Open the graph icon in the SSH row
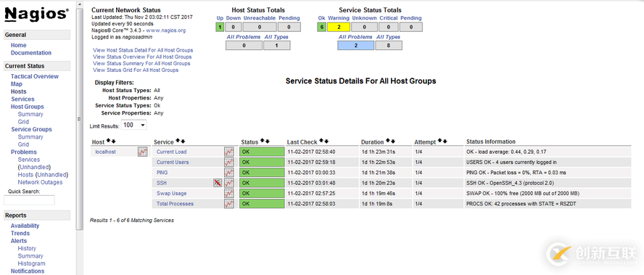 [228, 183]
